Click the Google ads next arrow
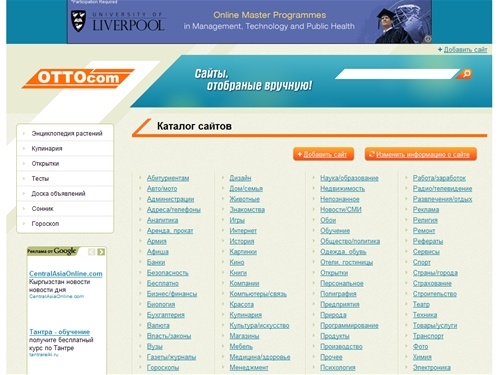 pyautogui.click(x=101, y=252)
